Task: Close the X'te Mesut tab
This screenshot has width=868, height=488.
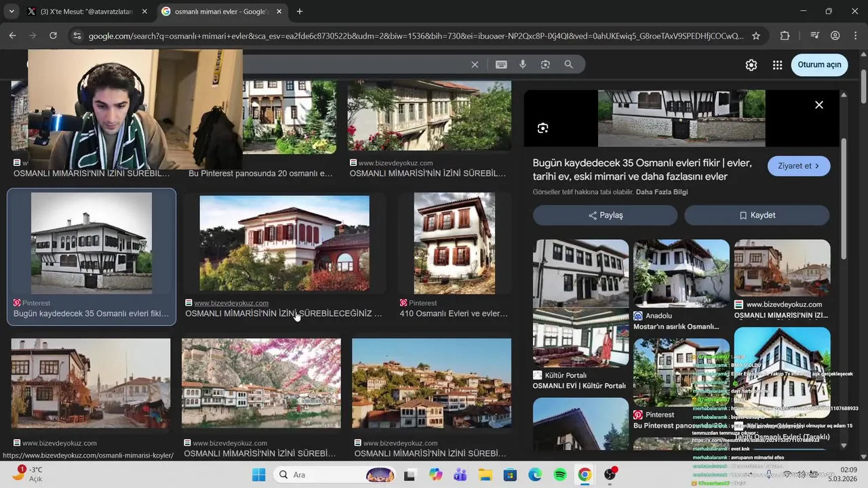Action: click(x=144, y=12)
